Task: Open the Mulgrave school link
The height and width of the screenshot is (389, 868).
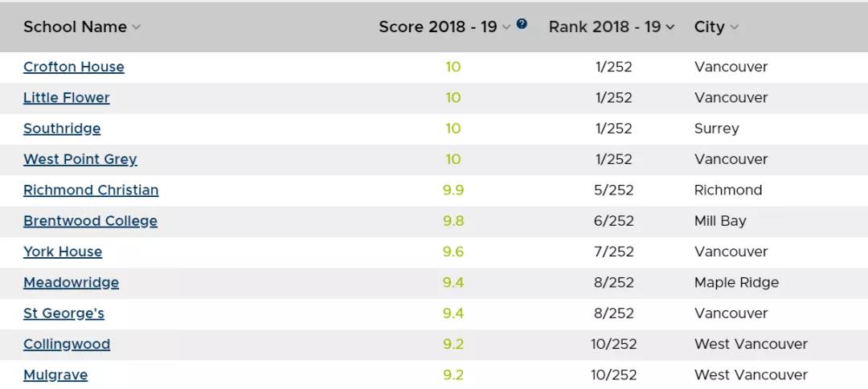Action: point(55,375)
